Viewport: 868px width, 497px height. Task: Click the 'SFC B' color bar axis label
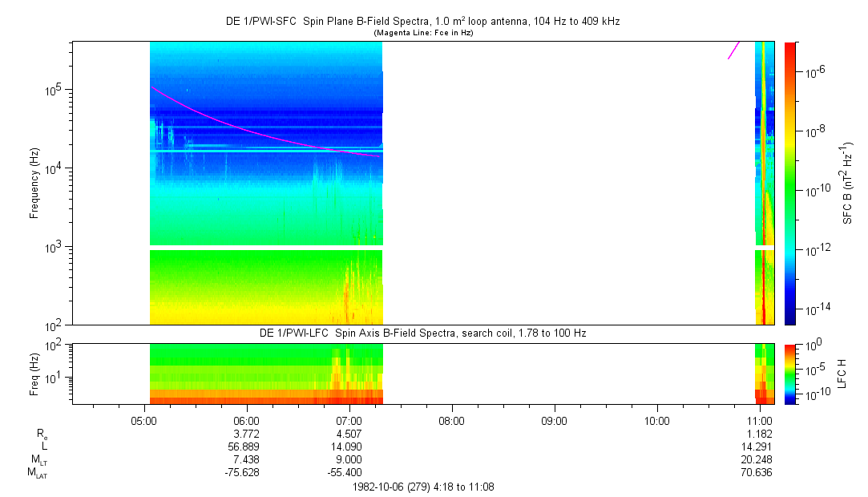tap(848, 183)
